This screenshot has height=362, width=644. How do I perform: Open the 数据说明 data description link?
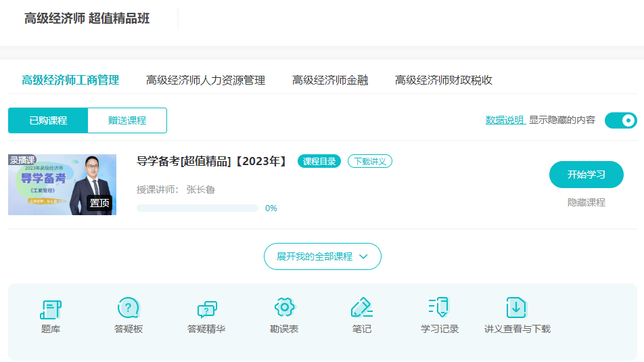point(505,120)
